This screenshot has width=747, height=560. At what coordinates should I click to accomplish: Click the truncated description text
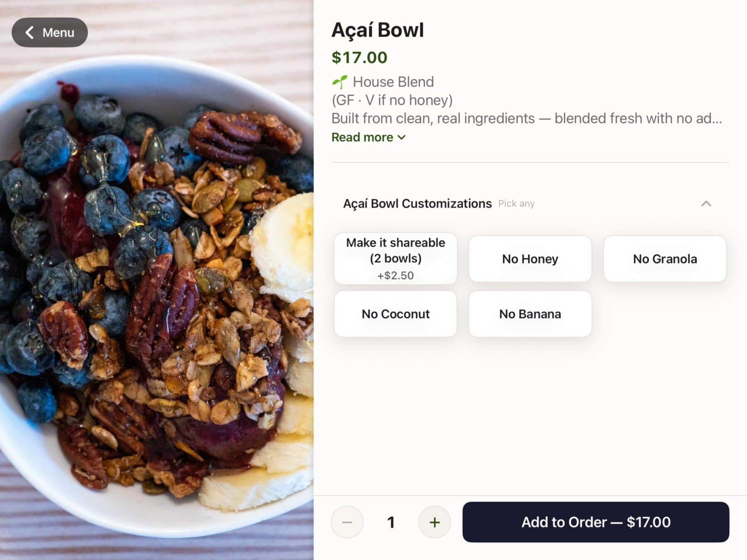pyautogui.click(x=527, y=119)
